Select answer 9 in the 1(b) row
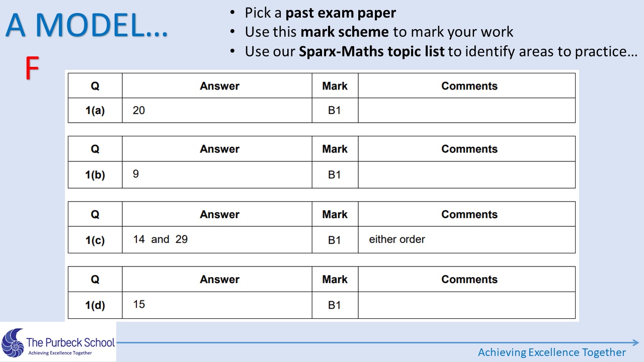Image resolution: width=644 pixels, height=362 pixels. pos(136,174)
